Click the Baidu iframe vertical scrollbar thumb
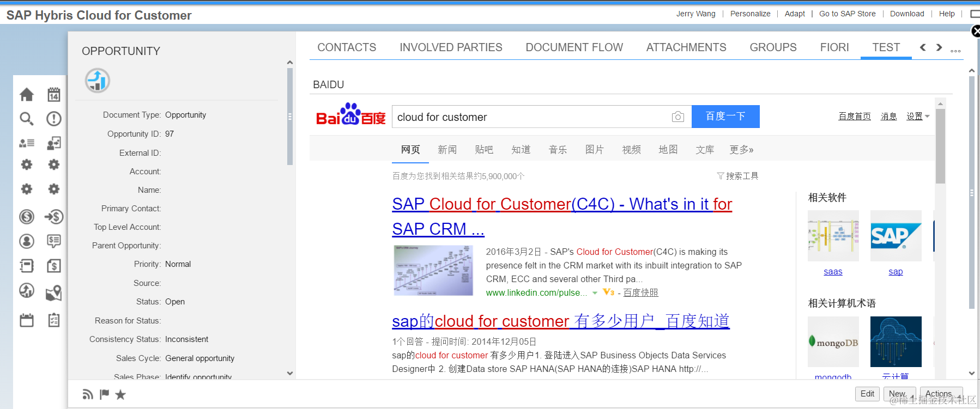 click(x=940, y=146)
